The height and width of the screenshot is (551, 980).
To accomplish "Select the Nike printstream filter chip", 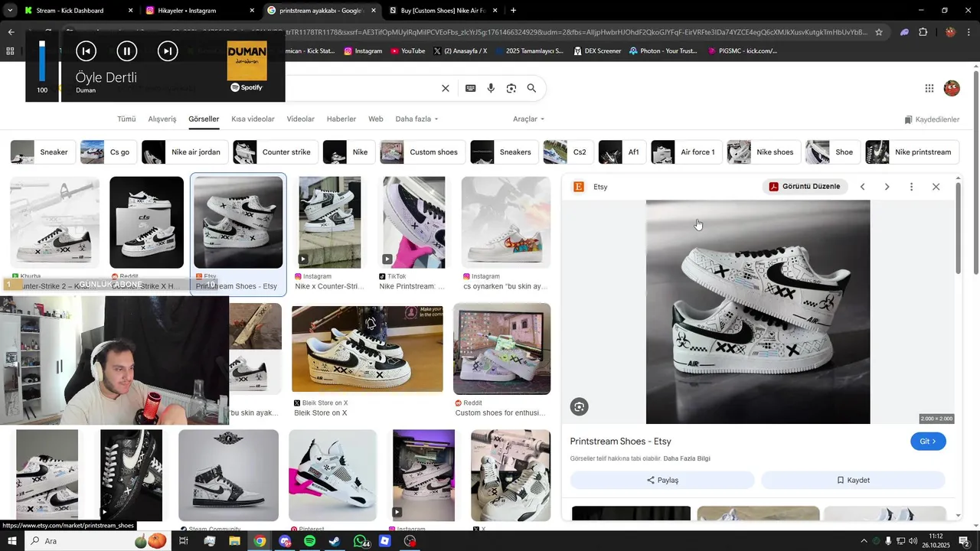I will (x=912, y=152).
